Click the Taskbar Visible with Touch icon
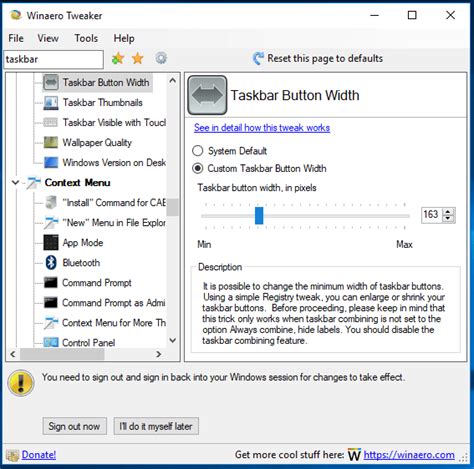Viewport: 474px width, 469px height. (x=51, y=122)
